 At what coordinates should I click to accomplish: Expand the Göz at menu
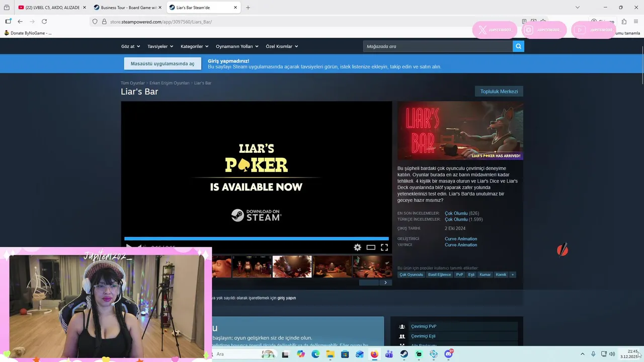pyautogui.click(x=130, y=46)
